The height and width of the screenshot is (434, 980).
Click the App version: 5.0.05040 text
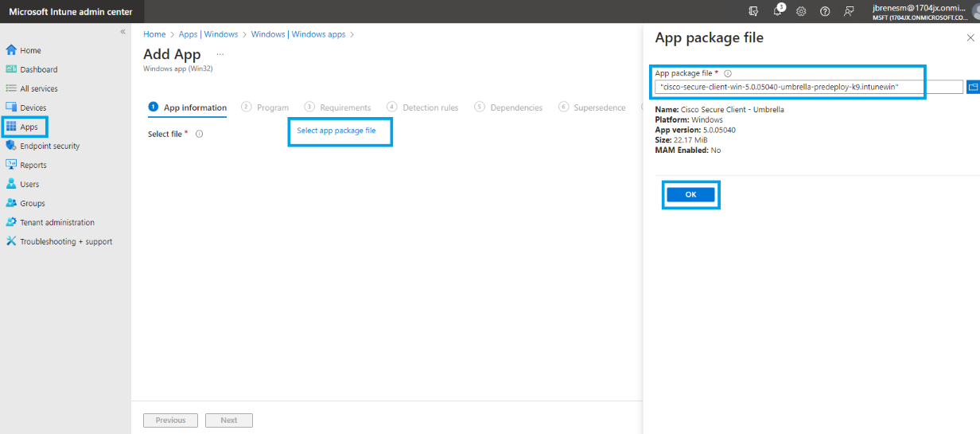(695, 129)
